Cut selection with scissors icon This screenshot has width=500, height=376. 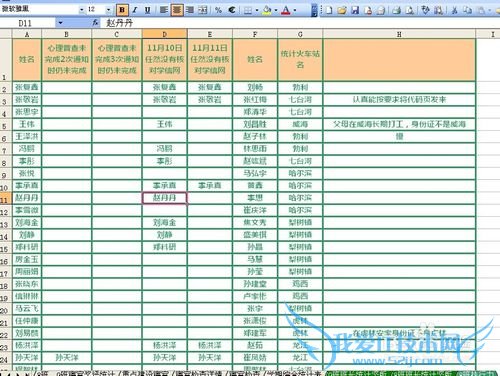[x=454, y=10]
